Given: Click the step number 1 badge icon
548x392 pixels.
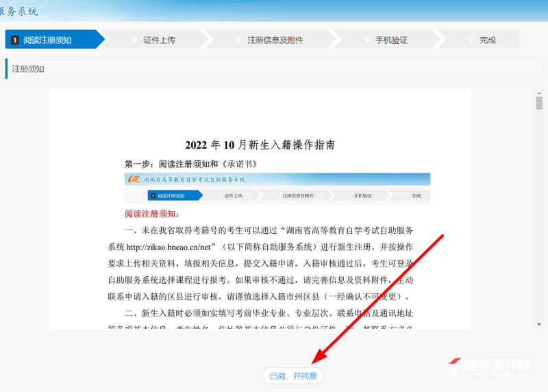Looking at the screenshot, I should pyautogui.click(x=15, y=40).
